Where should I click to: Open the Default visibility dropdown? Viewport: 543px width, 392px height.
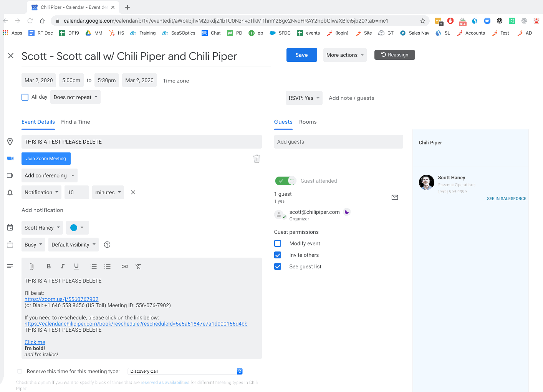click(73, 245)
